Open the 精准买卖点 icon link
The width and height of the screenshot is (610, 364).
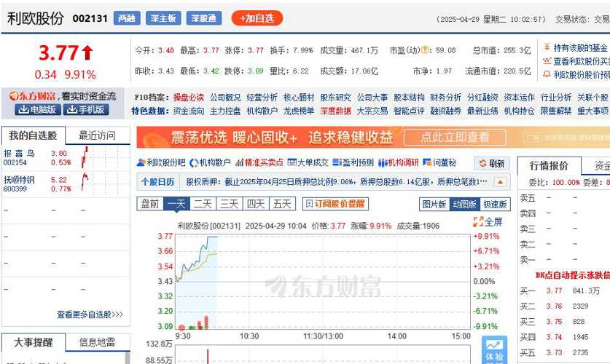point(259,163)
